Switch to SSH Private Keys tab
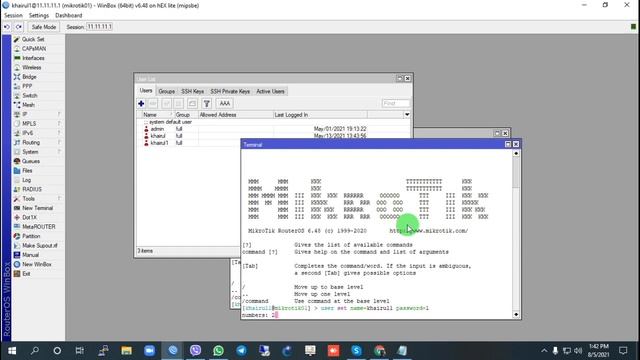The height and width of the screenshot is (360, 640). tap(230, 91)
